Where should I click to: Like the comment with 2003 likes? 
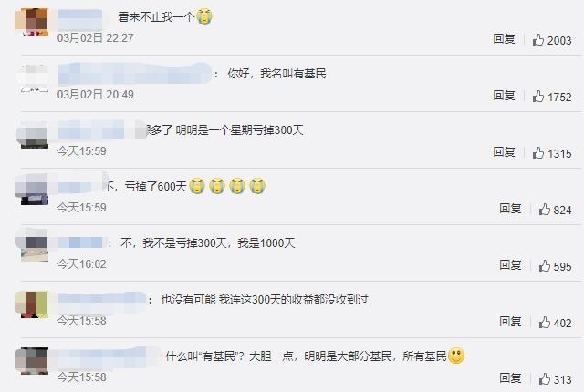551,40
